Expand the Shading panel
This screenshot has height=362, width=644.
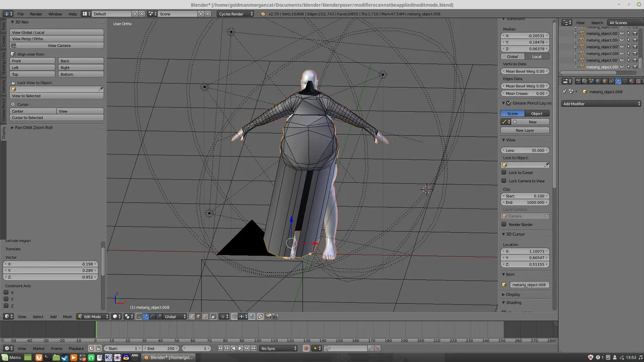coord(504,303)
